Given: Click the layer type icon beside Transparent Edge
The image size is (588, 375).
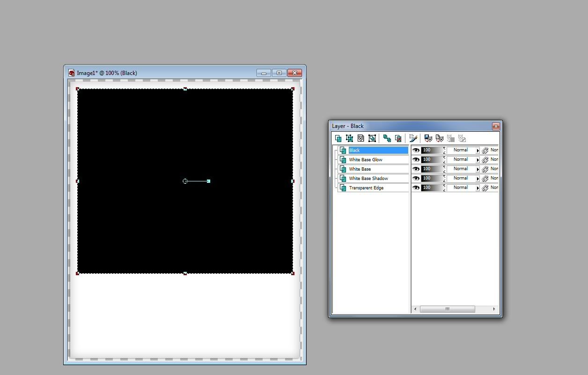Looking at the screenshot, I should tap(343, 187).
